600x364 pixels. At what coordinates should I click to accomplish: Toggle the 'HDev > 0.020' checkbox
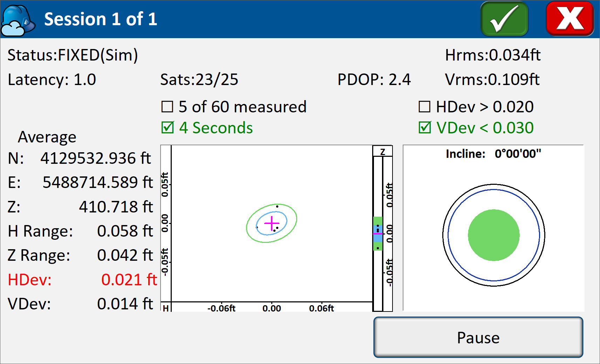point(424,107)
